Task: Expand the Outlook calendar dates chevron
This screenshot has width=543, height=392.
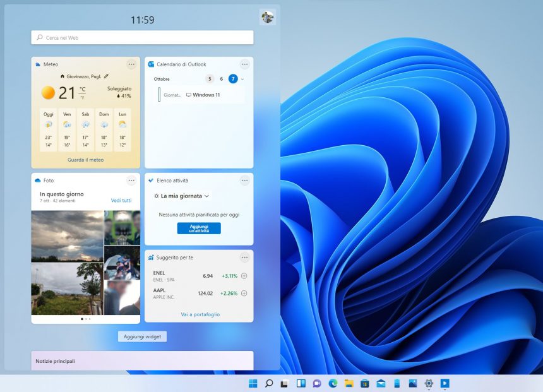Action: [242, 80]
